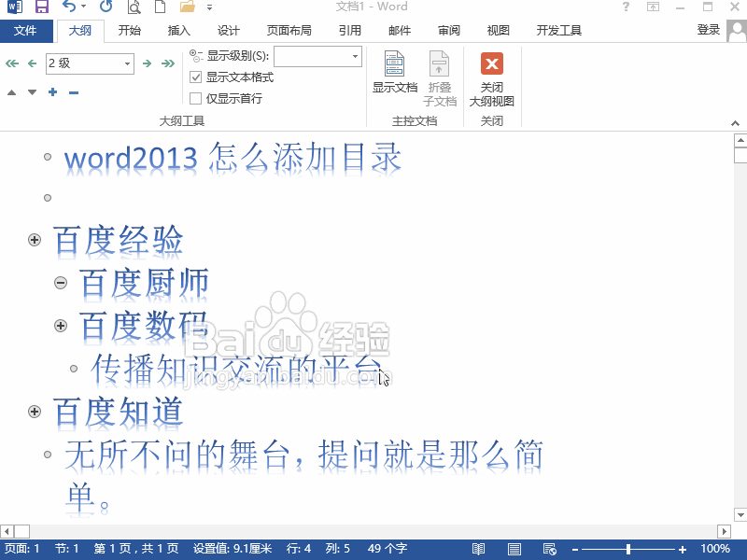The height and width of the screenshot is (560, 747).
Task: Switch to Read Mode view icon
Action: pos(478,549)
